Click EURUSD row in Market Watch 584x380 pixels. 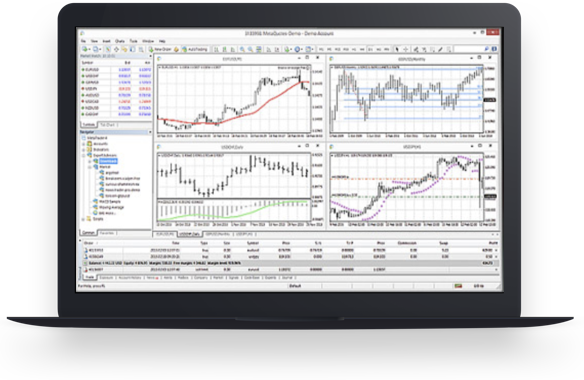click(116, 69)
